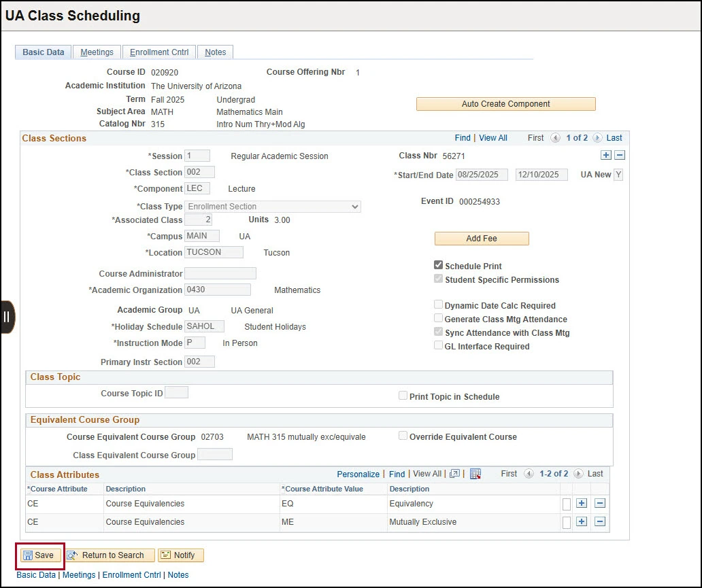Click the Holiday Schedule field
Image resolution: width=702 pixels, height=588 pixels.
[x=204, y=326]
